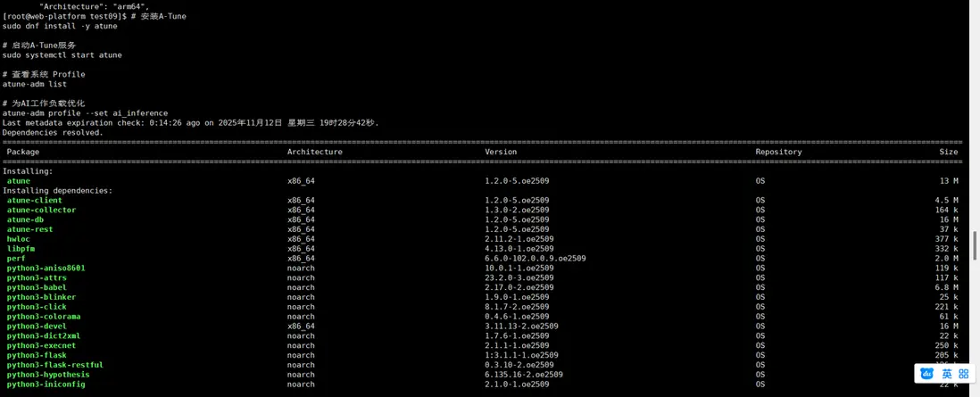Switch input mode via the 英 indicator
Viewport: 980px width, 397px height.
948,374
